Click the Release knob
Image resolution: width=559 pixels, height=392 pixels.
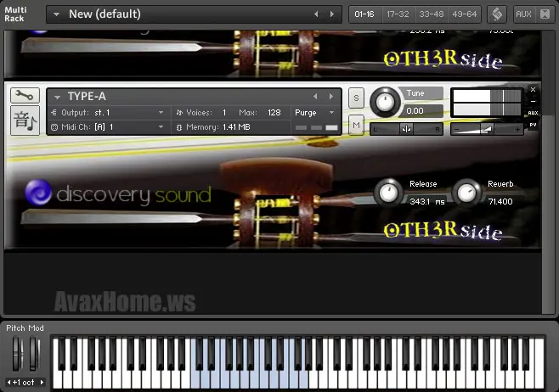pyautogui.click(x=388, y=193)
